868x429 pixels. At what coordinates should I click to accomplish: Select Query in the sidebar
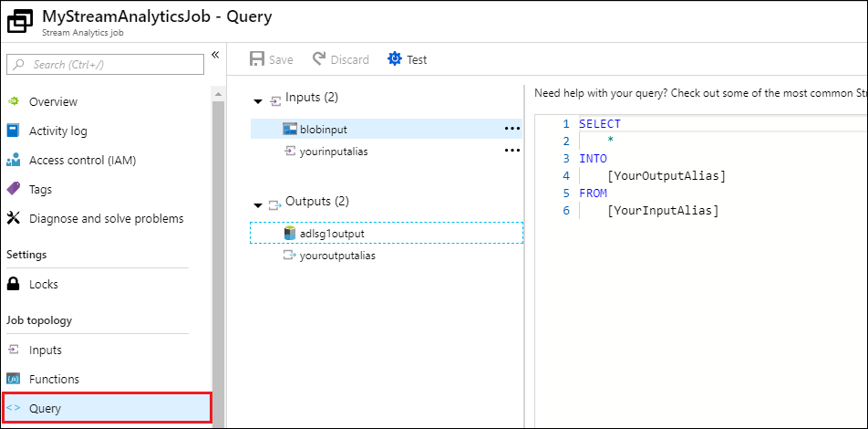[x=107, y=409]
